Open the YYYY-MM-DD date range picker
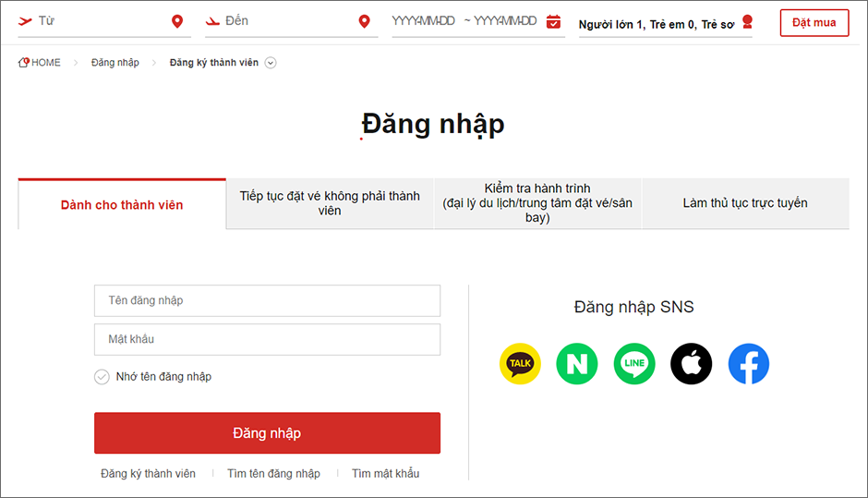 pos(464,21)
